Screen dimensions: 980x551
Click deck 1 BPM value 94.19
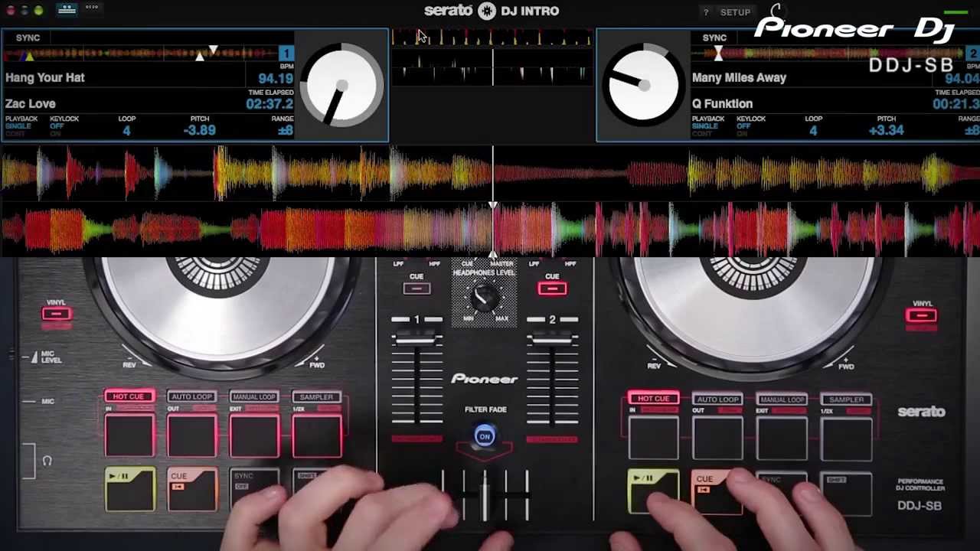pyautogui.click(x=275, y=78)
